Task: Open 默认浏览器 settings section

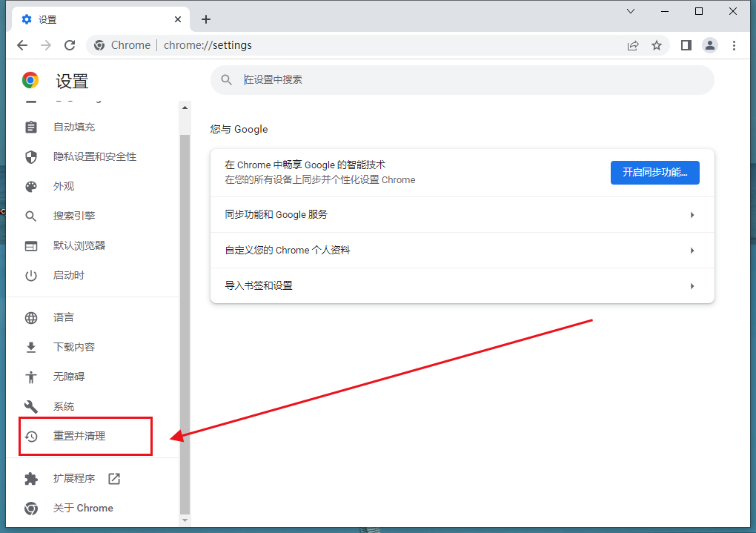Action: click(x=92, y=246)
